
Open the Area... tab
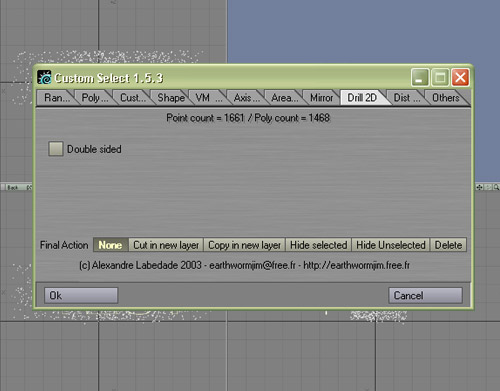(284, 98)
